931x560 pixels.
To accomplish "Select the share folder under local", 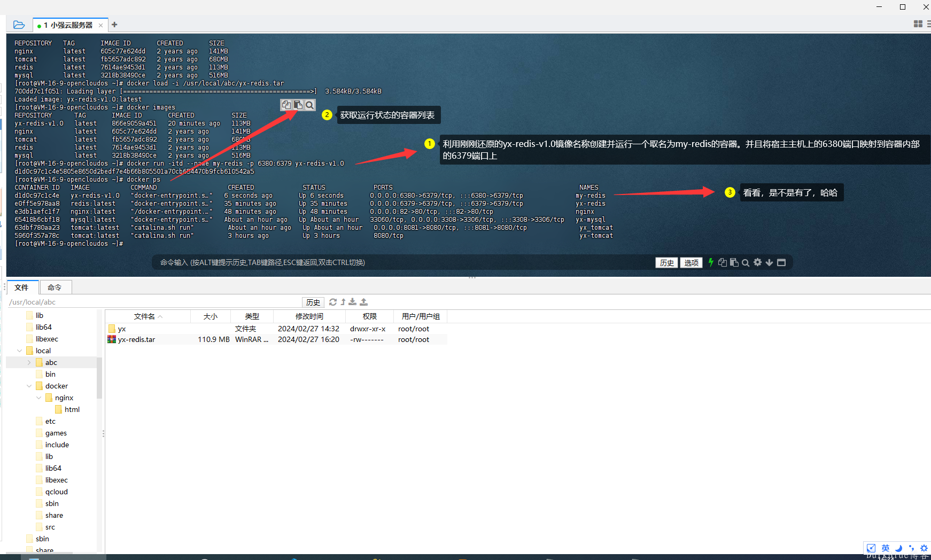I will click(54, 515).
